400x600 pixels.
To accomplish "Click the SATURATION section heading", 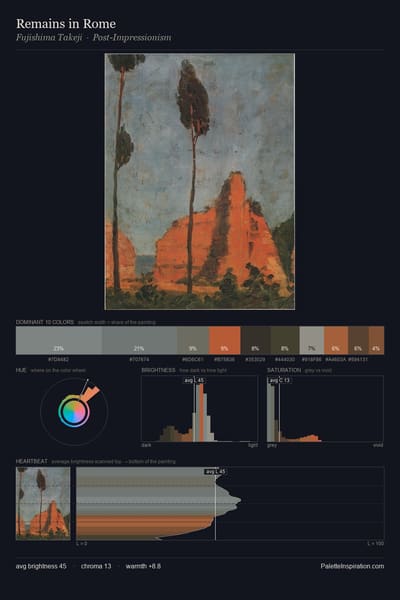I will tap(284, 370).
